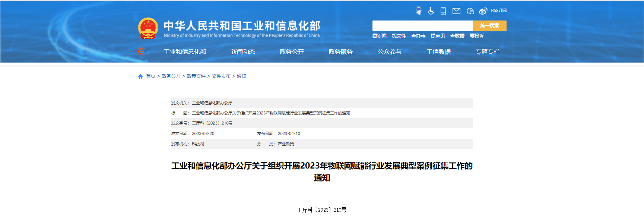
Task: Focus the search input field
Action: point(422,26)
